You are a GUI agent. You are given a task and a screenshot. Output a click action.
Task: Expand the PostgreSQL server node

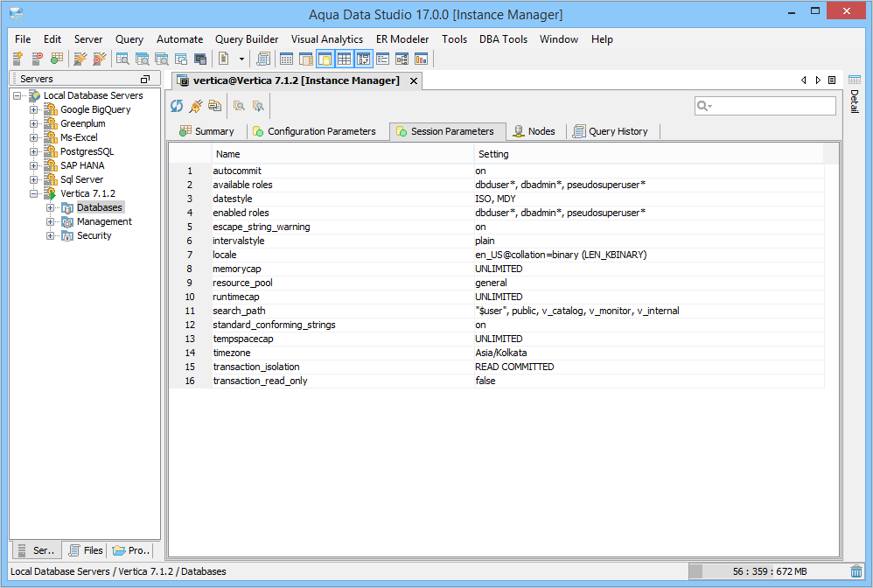pos(34,151)
